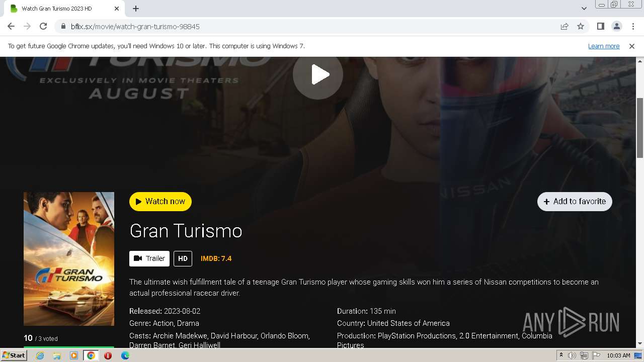644x362 pixels.
Task: Open Chrome profile menu
Action: (x=617, y=26)
